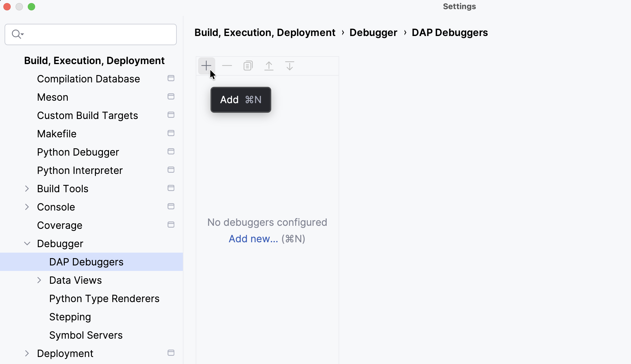Select Symbol Servers in the sidebar
The width and height of the screenshot is (631, 364).
[x=85, y=335]
